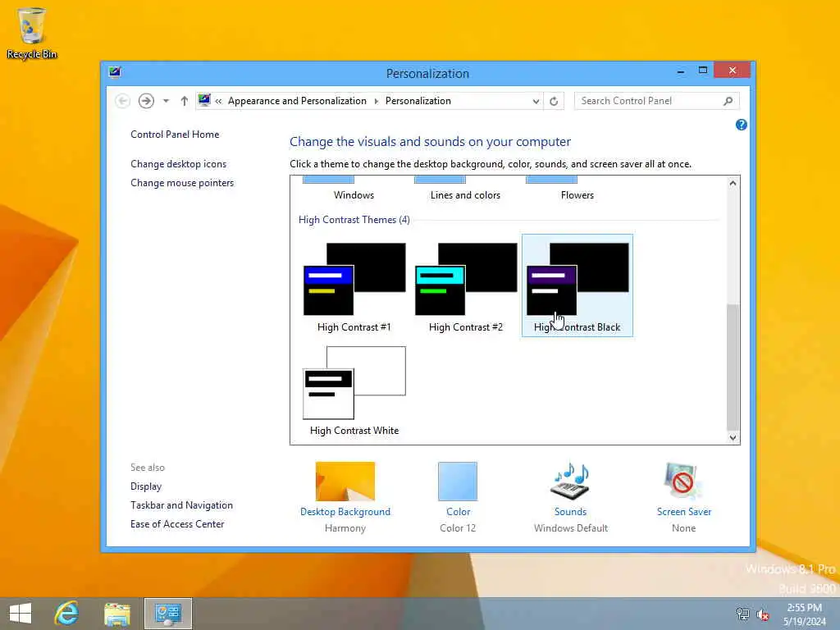
Task: Open Change mouse pointers
Action: point(182,183)
